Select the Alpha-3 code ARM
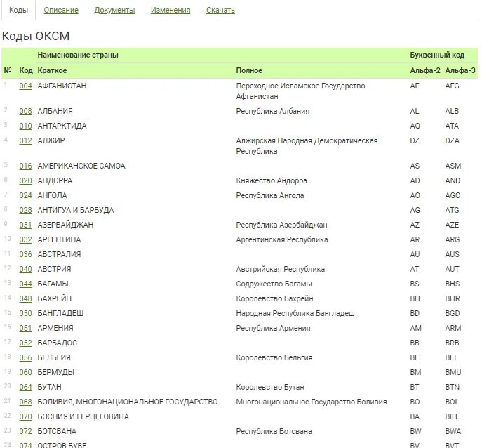Screen dimensions: 482x448 coord(453,329)
